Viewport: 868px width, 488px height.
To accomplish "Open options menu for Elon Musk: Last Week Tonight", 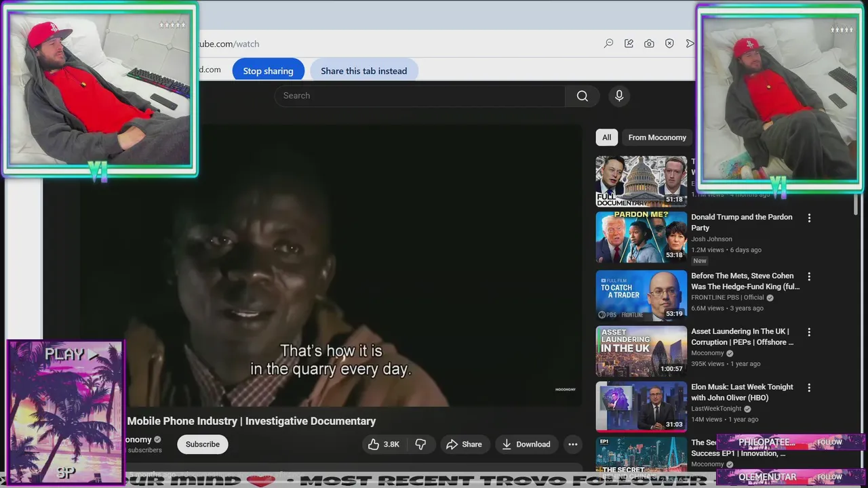I will point(809,388).
